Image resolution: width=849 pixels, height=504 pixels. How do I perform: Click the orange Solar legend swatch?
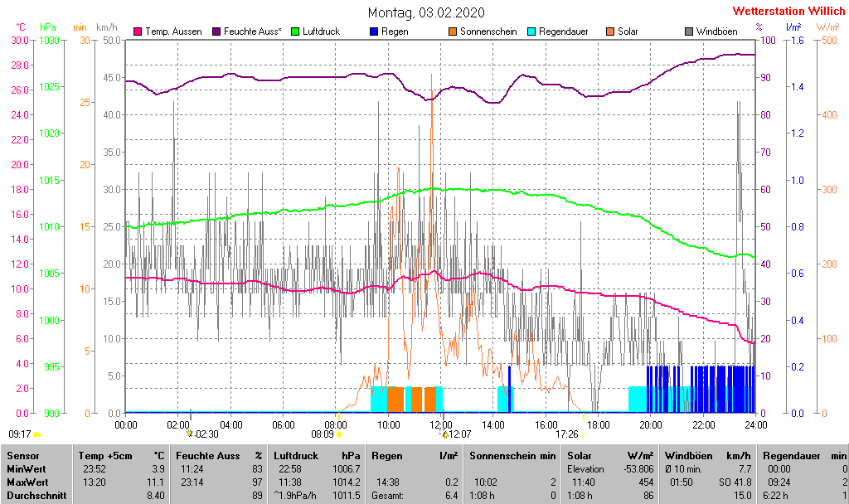click(610, 31)
